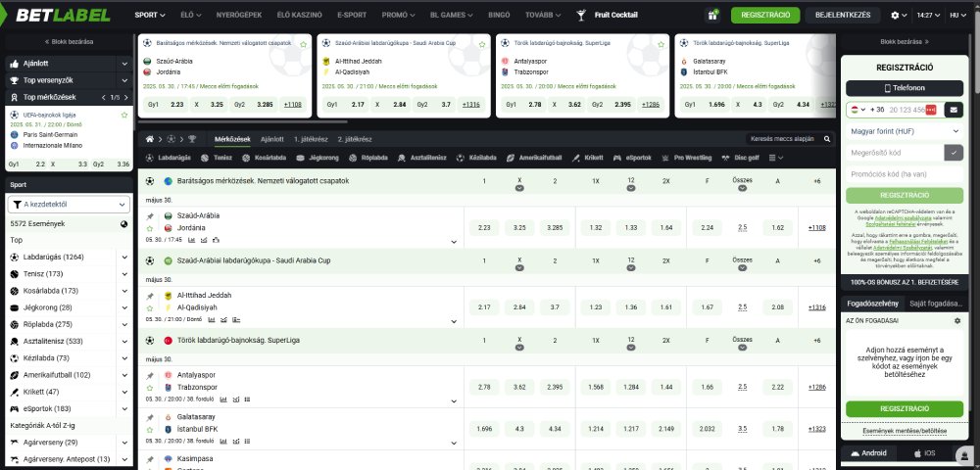Open the Fruit Cocktail game link
Image resolution: width=980 pixels, height=470 pixels.
[x=607, y=15]
